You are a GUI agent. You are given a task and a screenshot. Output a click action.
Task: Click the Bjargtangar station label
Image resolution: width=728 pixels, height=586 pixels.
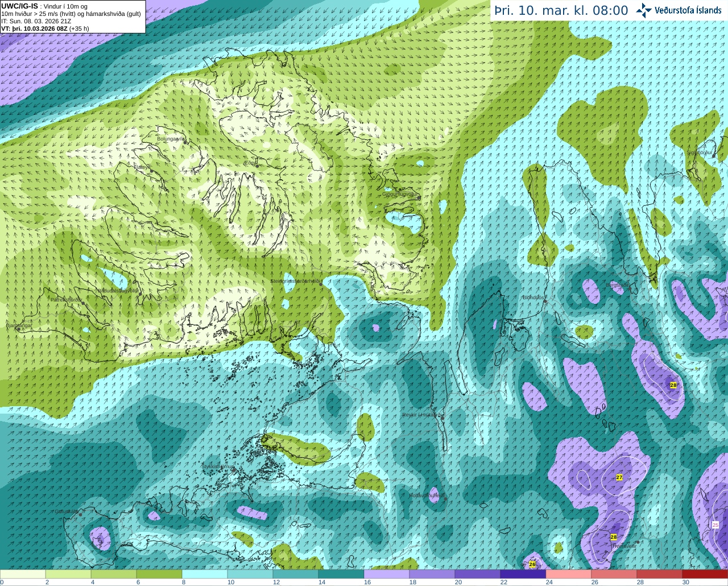pyautogui.click(x=19, y=325)
